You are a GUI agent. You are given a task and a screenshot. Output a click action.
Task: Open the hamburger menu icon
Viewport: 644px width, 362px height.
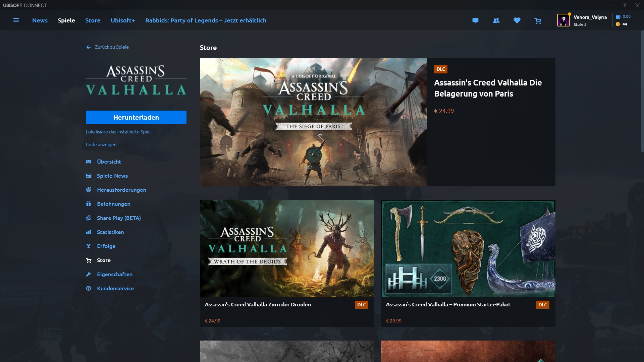pyautogui.click(x=16, y=20)
